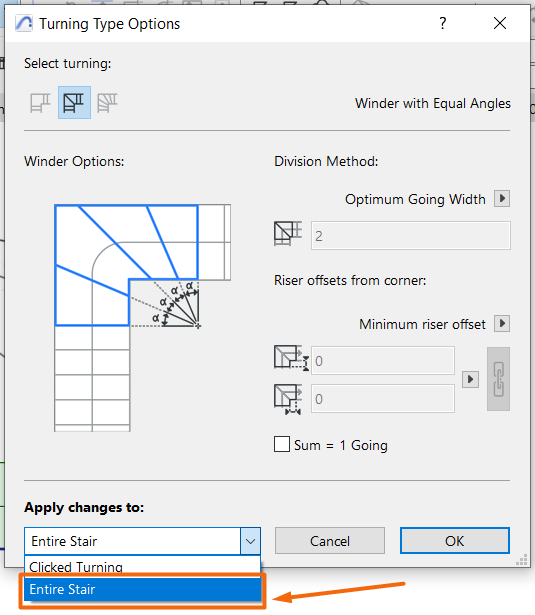Screen dimensions: 535x615
Task: Open the arrow menu beside offset fields
Action: click(x=470, y=379)
